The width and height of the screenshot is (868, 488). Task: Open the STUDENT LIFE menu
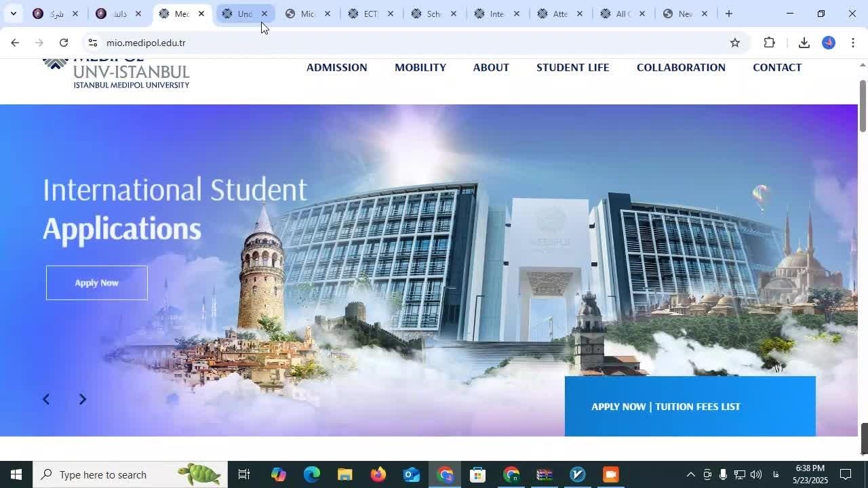(572, 68)
